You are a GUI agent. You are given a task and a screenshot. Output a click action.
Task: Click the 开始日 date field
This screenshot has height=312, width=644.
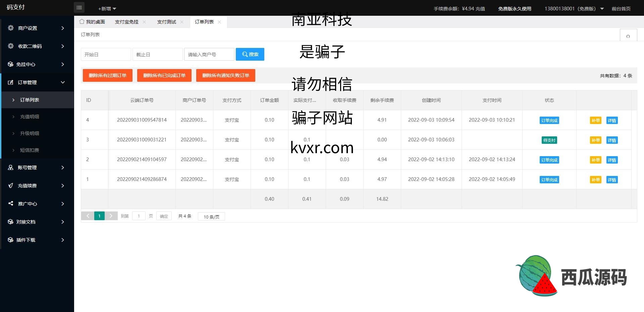(106, 54)
